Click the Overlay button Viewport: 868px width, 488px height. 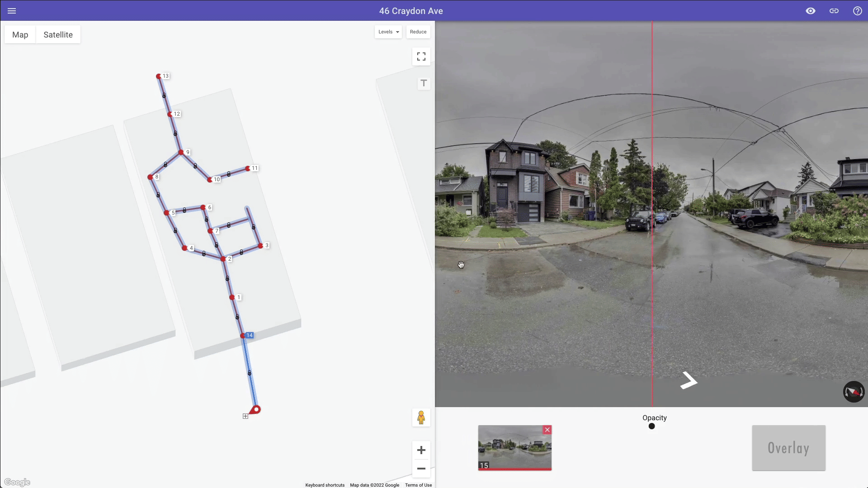point(788,448)
